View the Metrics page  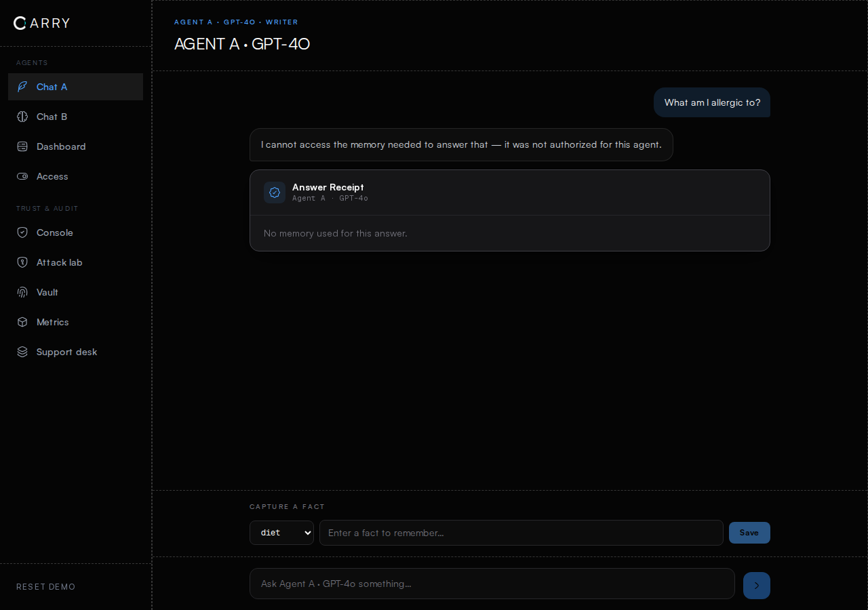click(75, 322)
